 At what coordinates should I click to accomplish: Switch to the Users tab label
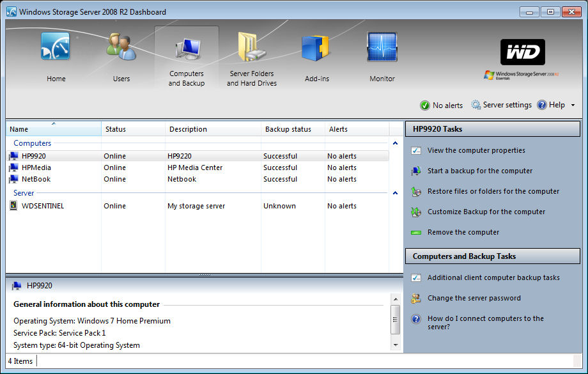click(121, 79)
